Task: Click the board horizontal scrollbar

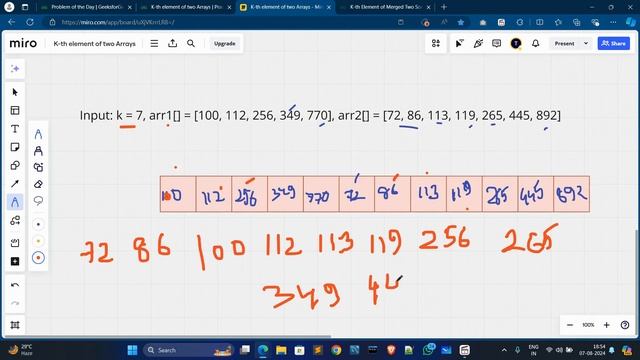Action: (x=167, y=337)
